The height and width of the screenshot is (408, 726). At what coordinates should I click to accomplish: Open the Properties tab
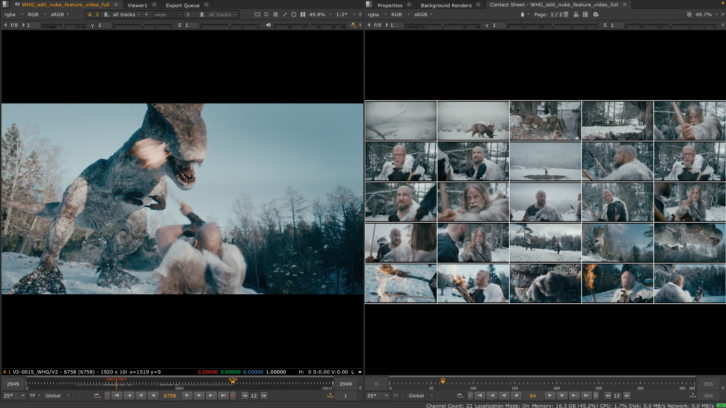pyautogui.click(x=389, y=5)
